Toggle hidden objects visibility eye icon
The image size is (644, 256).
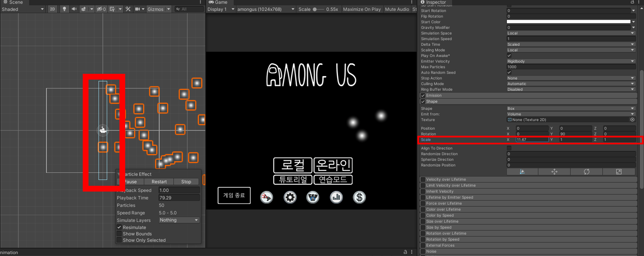point(101,9)
